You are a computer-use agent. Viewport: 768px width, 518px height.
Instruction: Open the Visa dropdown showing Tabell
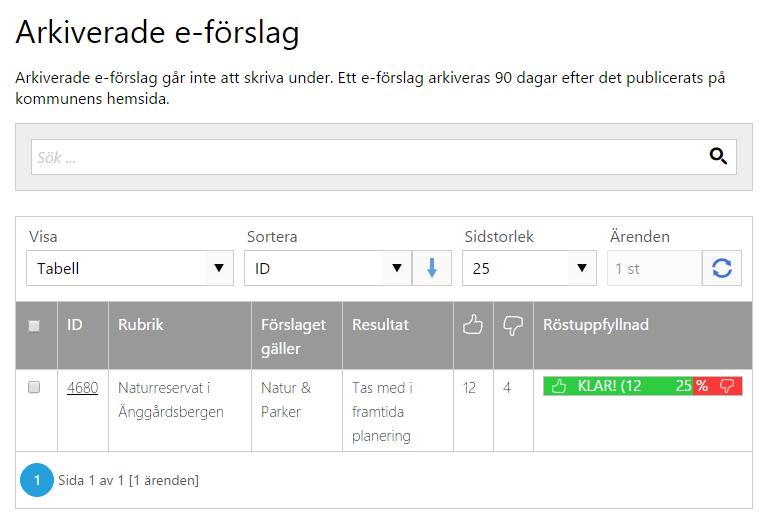pos(130,268)
